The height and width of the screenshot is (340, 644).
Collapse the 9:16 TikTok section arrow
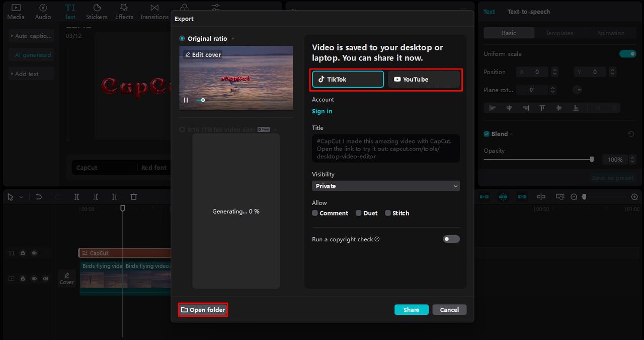[x=276, y=129]
